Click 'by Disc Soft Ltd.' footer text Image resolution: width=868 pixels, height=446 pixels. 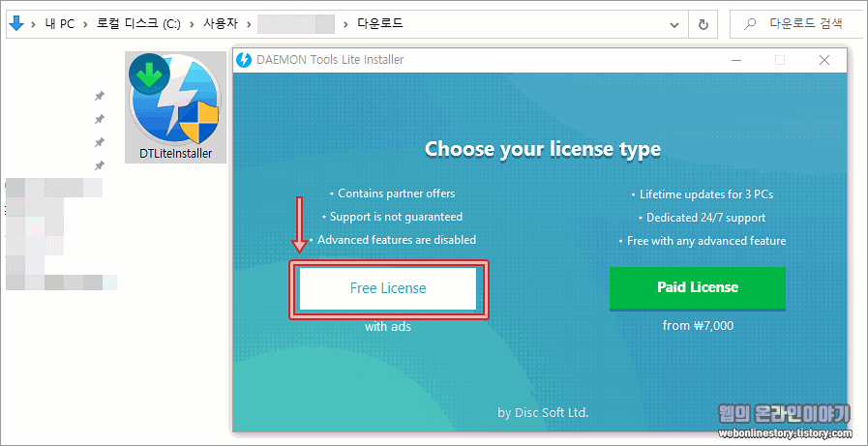coord(543,412)
